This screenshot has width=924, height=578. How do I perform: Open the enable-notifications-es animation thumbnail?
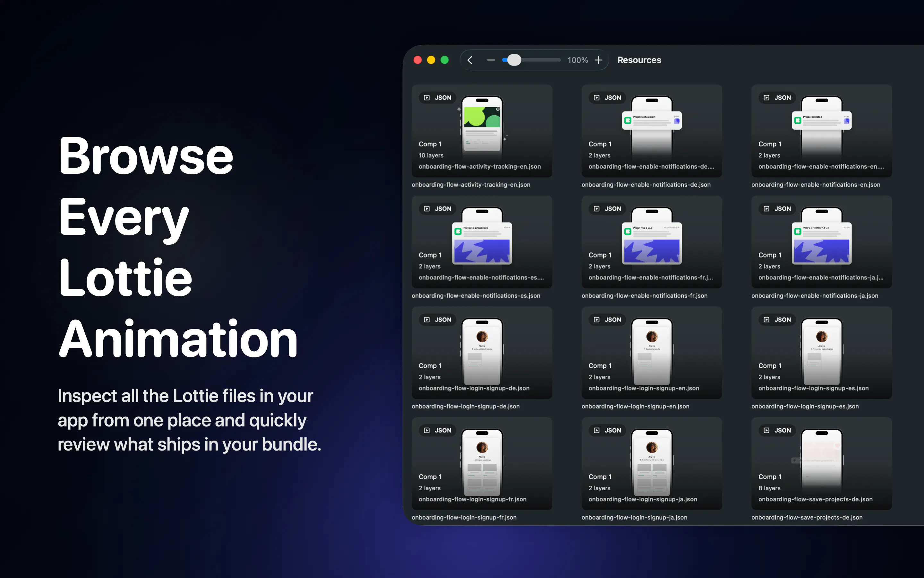(x=482, y=241)
